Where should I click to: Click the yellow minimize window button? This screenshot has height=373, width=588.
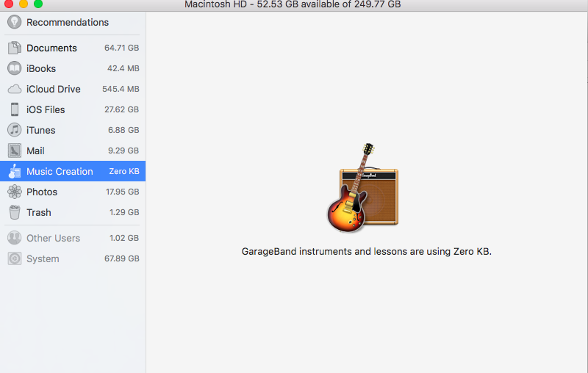(x=24, y=4)
